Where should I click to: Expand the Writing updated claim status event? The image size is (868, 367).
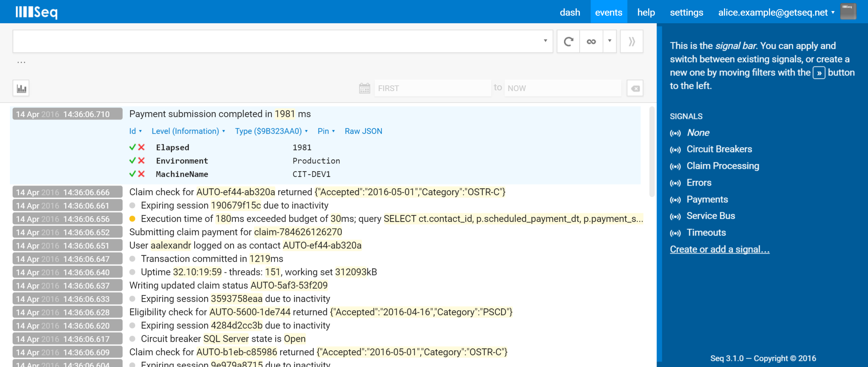pyautogui.click(x=228, y=285)
